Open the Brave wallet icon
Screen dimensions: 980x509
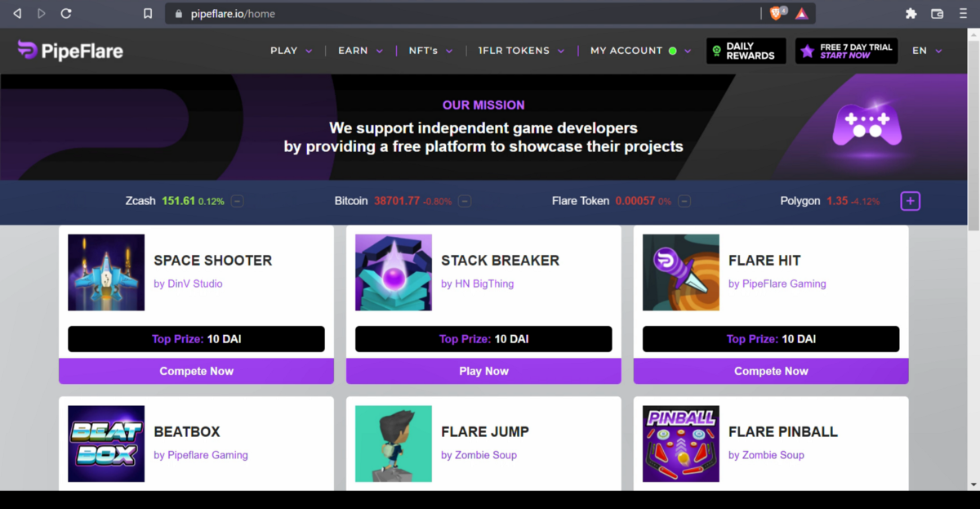coord(938,13)
